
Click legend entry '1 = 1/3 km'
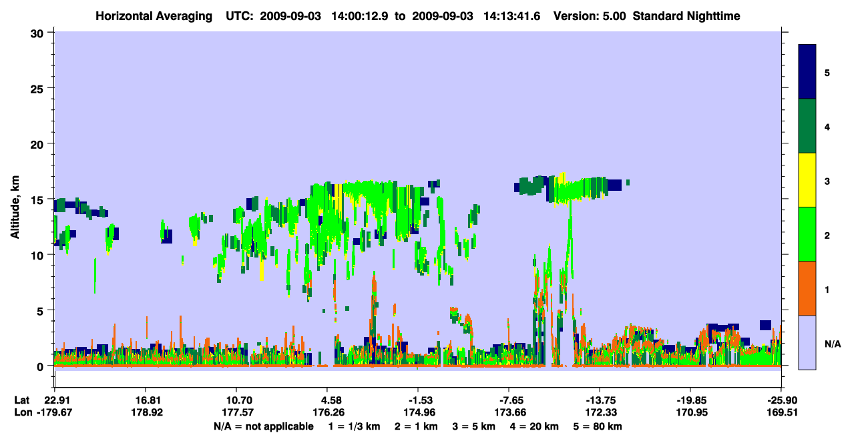353,426
